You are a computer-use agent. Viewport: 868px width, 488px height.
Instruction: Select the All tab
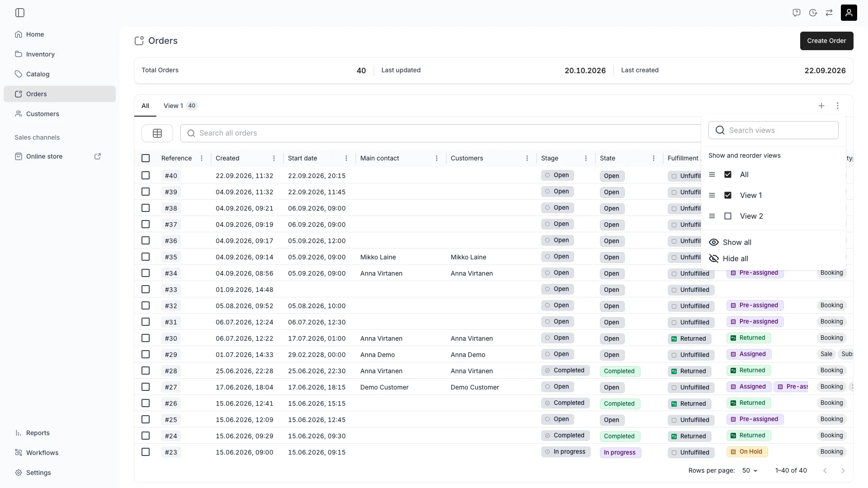[145, 106]
